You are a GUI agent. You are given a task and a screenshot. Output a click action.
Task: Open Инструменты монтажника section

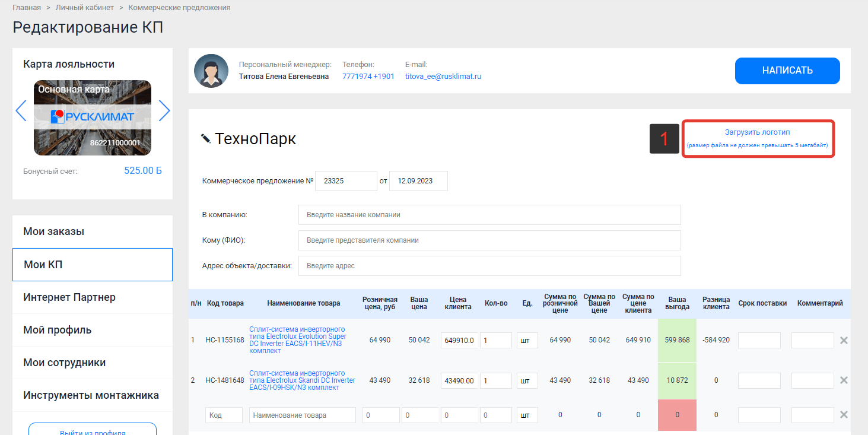pos(93,395)
